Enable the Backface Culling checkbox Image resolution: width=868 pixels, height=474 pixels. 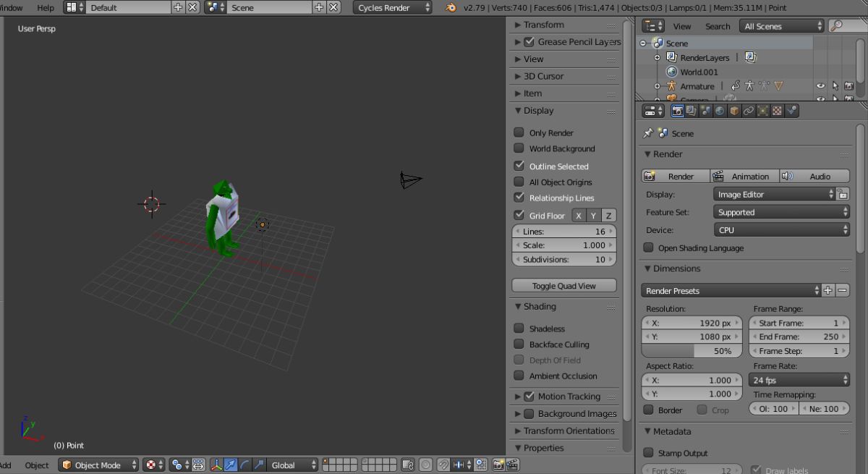[x=519, y=344]
